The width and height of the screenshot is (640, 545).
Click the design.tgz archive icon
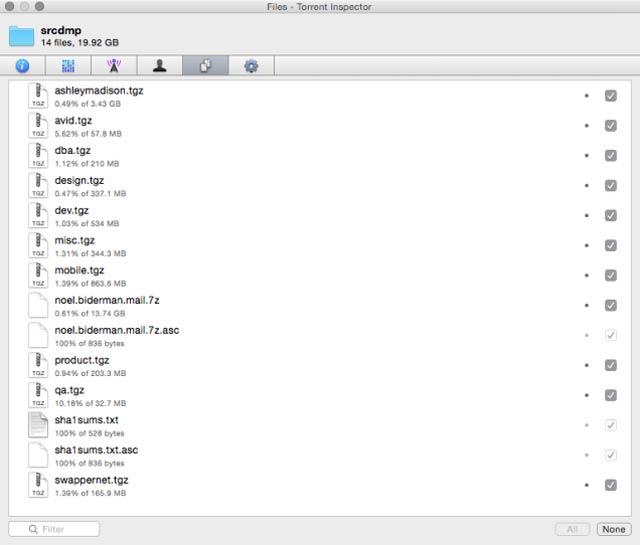pos(38,185)
